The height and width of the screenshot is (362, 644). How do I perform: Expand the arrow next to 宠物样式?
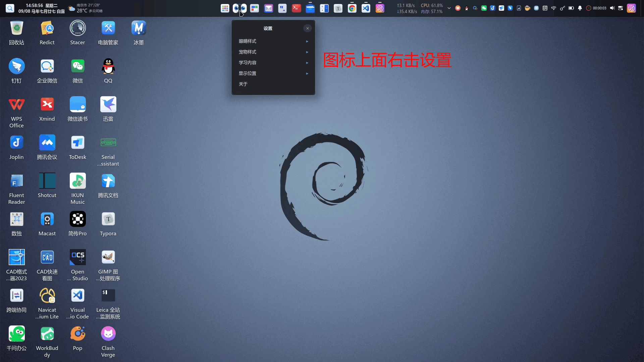307,52
